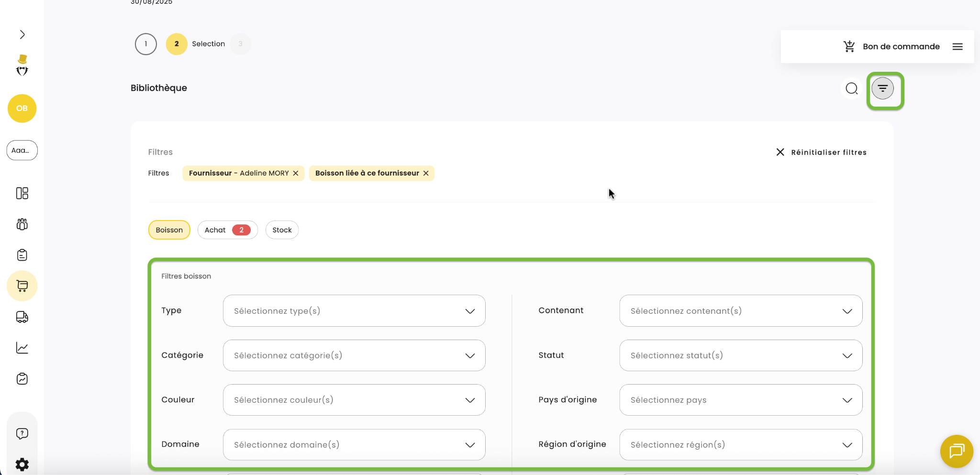Viewport: 980px width, 475px height.
Task: Click the dashboard layout sidebar icon
Action: (x=22, y=193)
